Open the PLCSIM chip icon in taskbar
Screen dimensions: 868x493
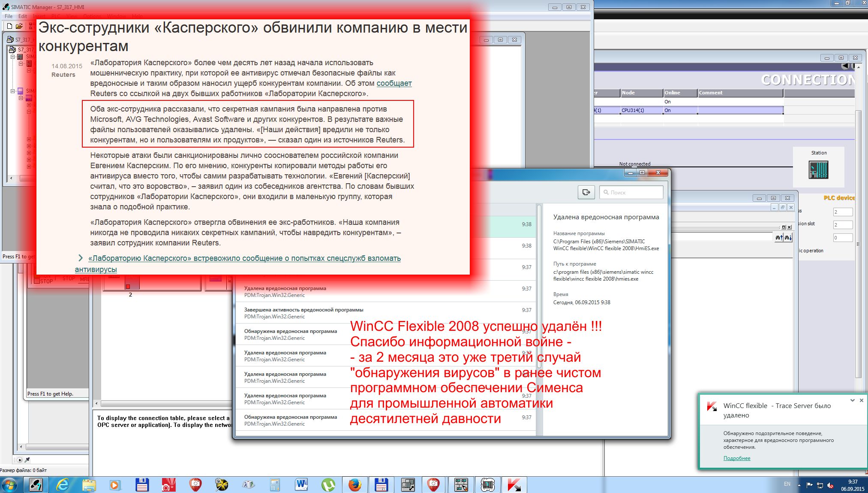tap(487, 485)
